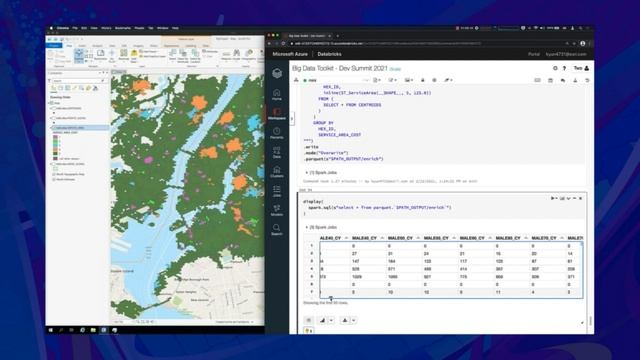The width and height of the screenshot is (640, 360).
Task: Expand the (1) Spark Jobs section
Action: tap(321, 173)
